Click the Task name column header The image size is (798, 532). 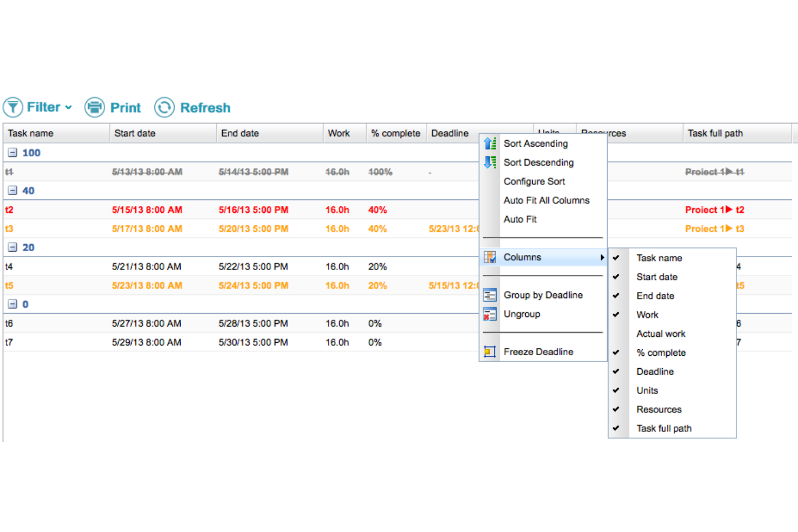point(56,133)
